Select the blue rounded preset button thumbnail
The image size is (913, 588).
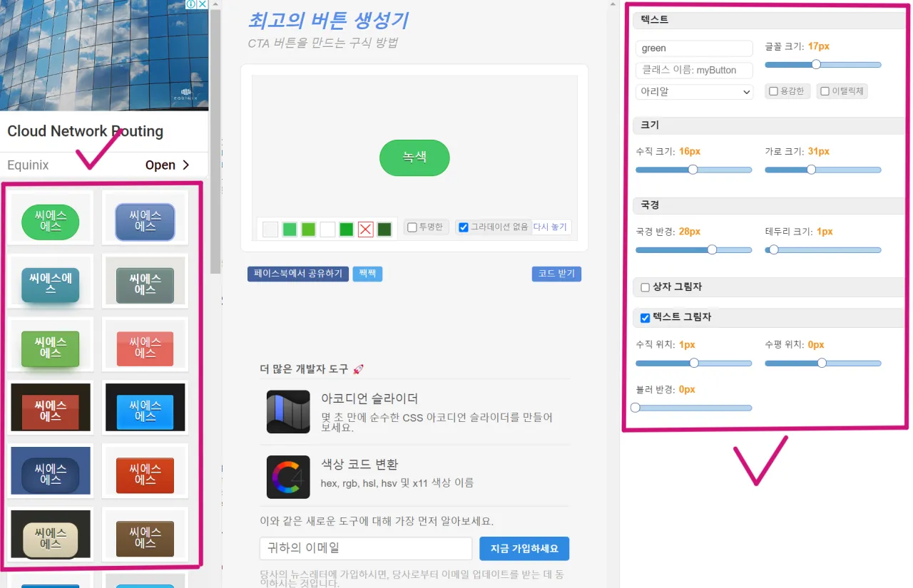145,221
